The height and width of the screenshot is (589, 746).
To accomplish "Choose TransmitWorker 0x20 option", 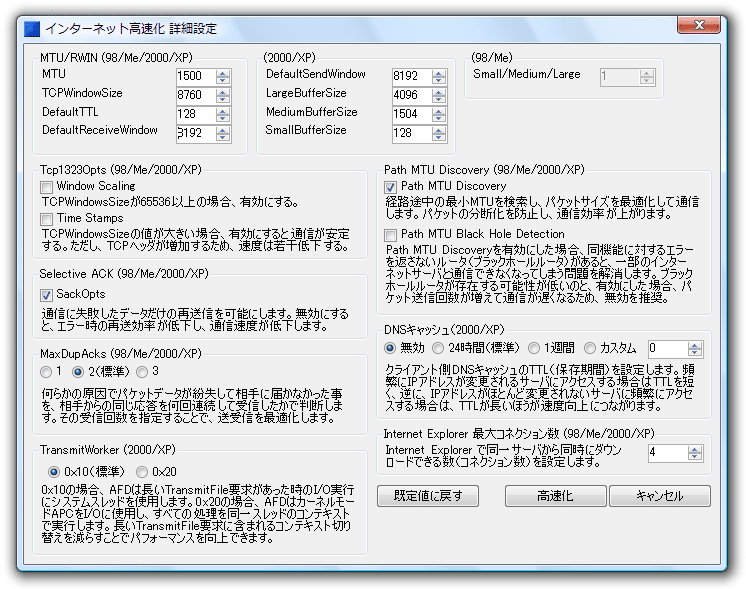I will tap(142, 472).
